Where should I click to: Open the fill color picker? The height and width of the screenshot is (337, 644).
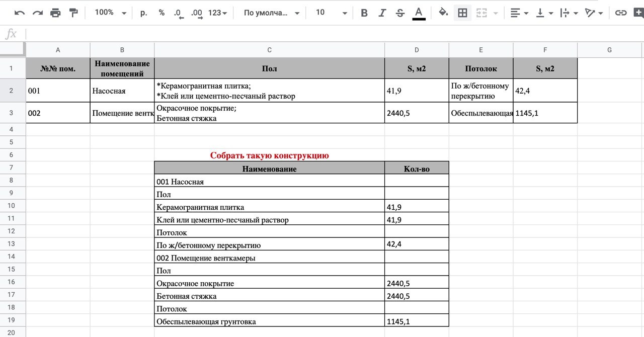coord(443,13)
